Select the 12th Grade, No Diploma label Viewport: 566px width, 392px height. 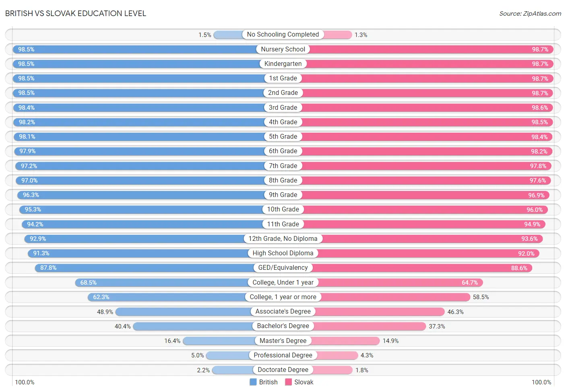click(283, 238)
